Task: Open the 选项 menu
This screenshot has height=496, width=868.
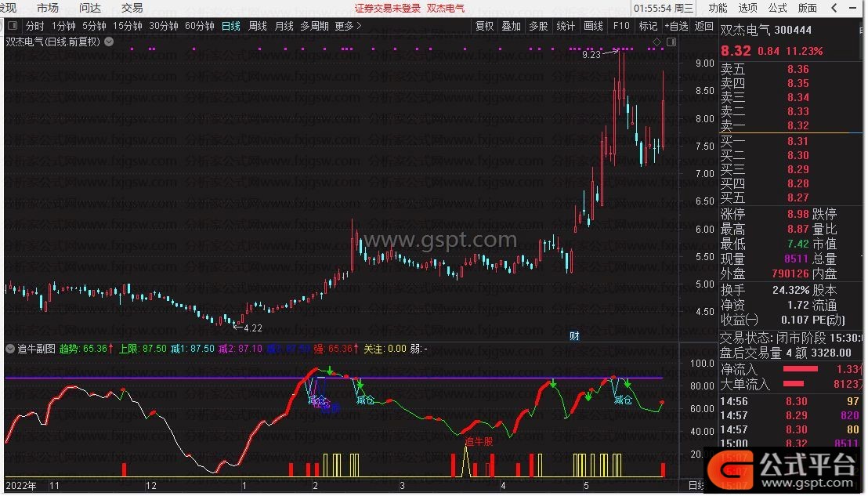Action: [748, 8]
